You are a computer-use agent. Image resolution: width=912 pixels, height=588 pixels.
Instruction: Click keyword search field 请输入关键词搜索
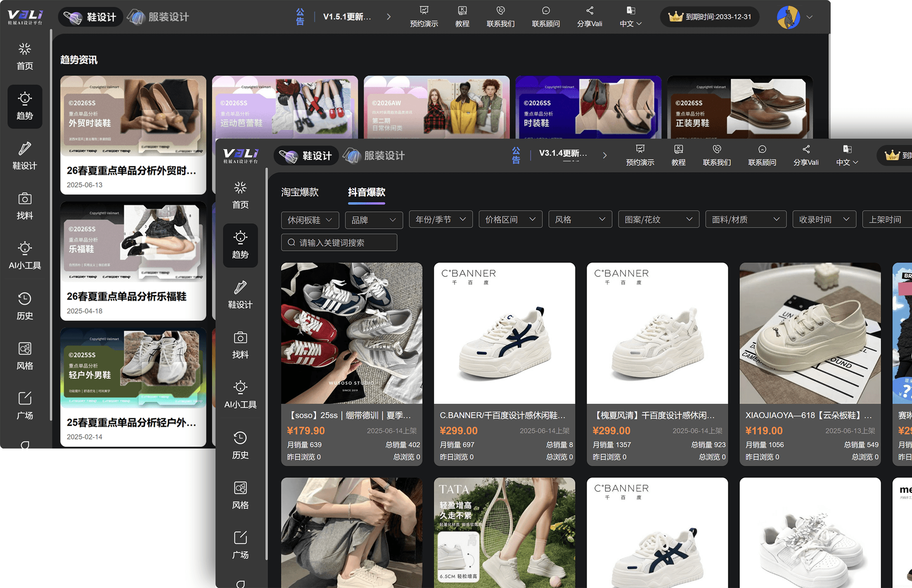click(x=339, y=243)
